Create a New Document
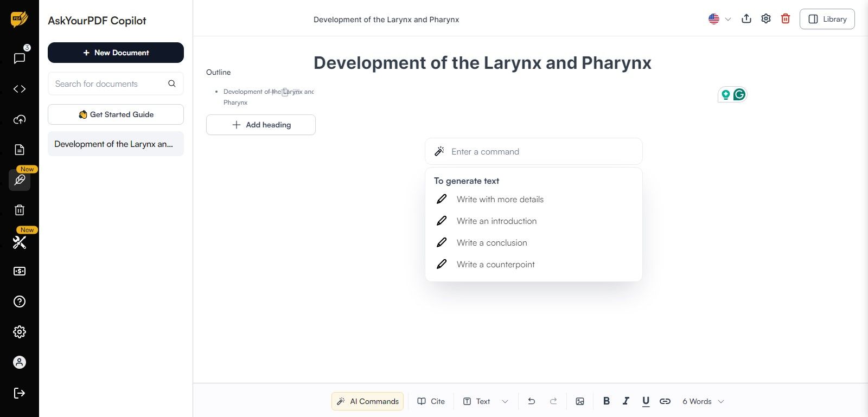Image resolution: width=868 pixels, height=417 pixels. pos(116,53)
